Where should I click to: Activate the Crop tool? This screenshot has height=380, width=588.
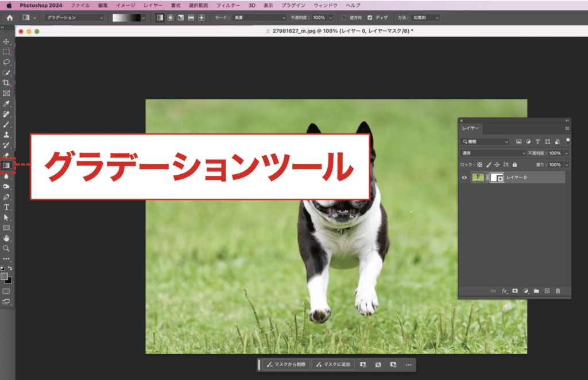pyautogui.click(x=6, y=83)
